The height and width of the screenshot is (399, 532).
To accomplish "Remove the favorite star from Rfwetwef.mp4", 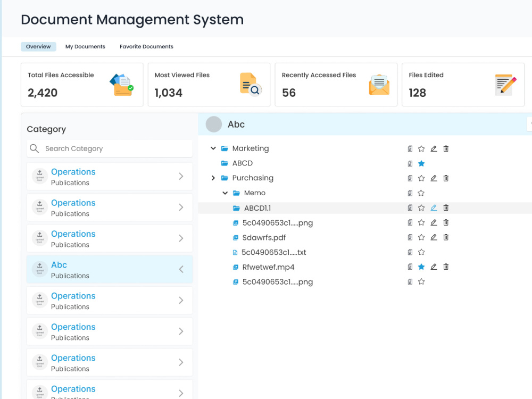I will pos(421,267).
